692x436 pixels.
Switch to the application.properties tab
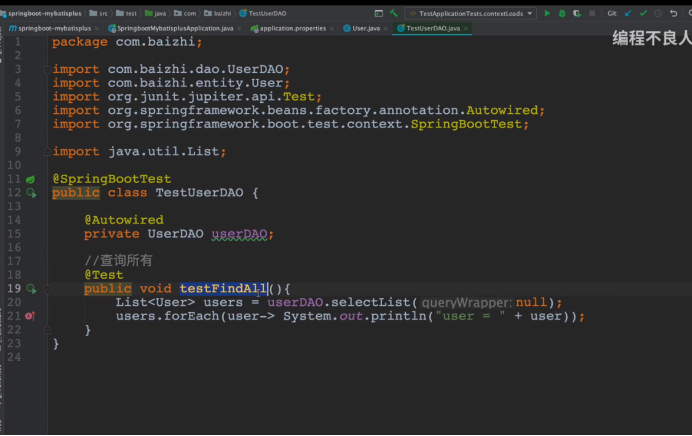(x=292, y=28)
